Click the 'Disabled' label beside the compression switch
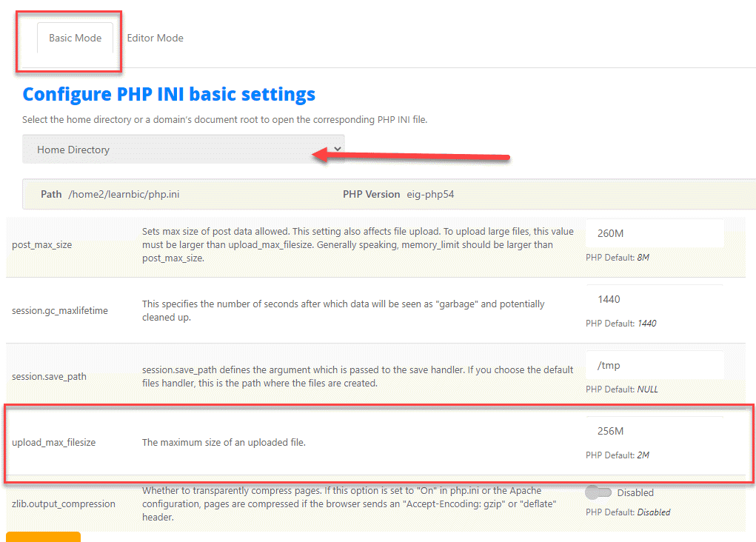Image resolution: width=756 pixels, height=542 pixels. pos(635,493)
